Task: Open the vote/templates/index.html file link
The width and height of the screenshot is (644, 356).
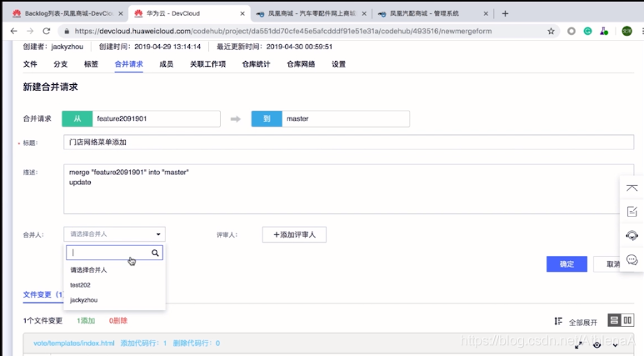Action: pyautogui.click(x=74, y=343)
